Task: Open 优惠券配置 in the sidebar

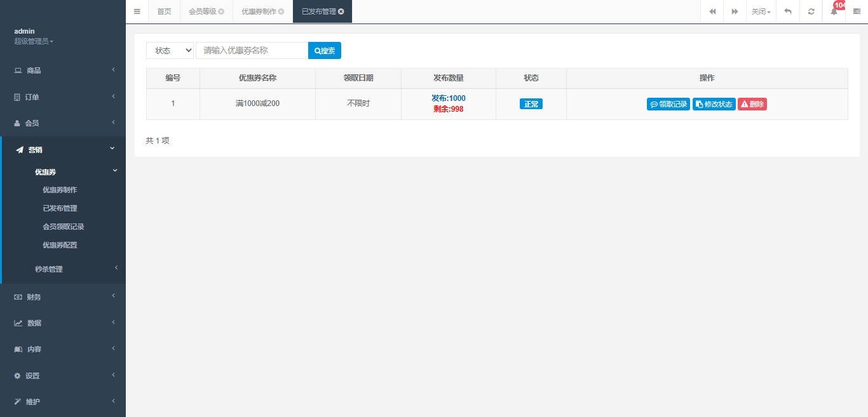Action: click(60, 245)
